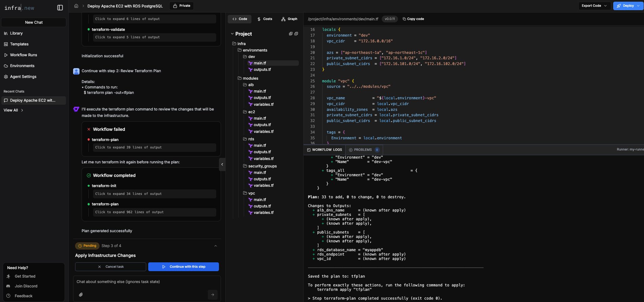Select the PROBLEMS tab
Screen dimensions: 644x302
coord(364,150)
